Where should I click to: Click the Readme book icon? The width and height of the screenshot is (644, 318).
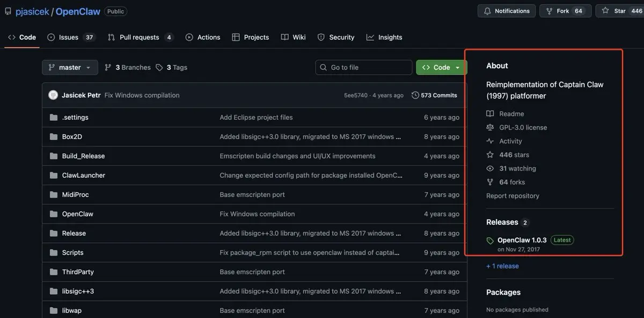coord(490,114)
